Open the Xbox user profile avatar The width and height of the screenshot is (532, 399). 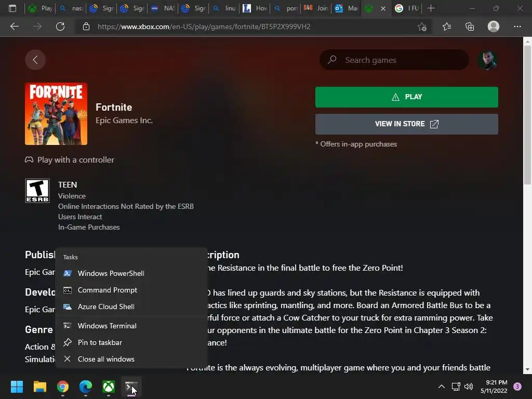pos(488,60)
